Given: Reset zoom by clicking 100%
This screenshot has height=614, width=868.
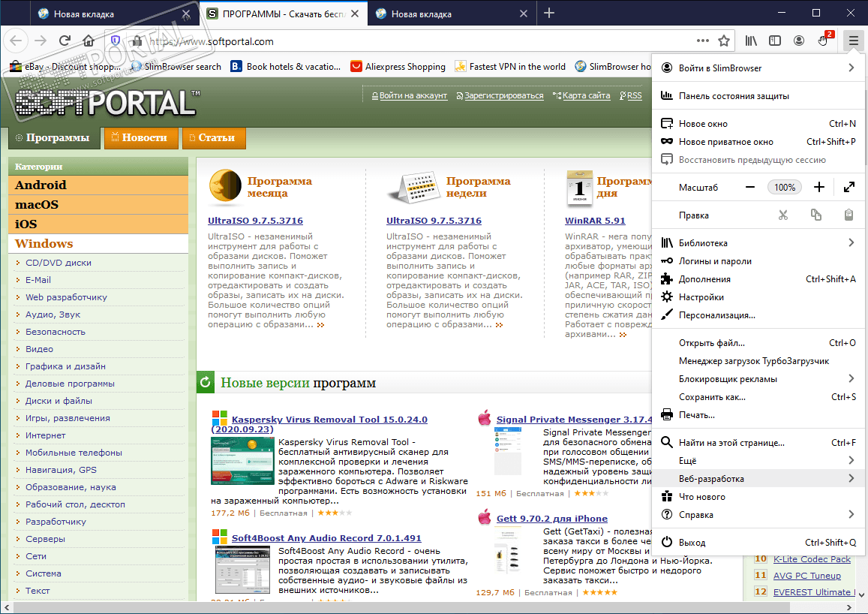Looking at the screenshot, I should (x=785, y=187).
